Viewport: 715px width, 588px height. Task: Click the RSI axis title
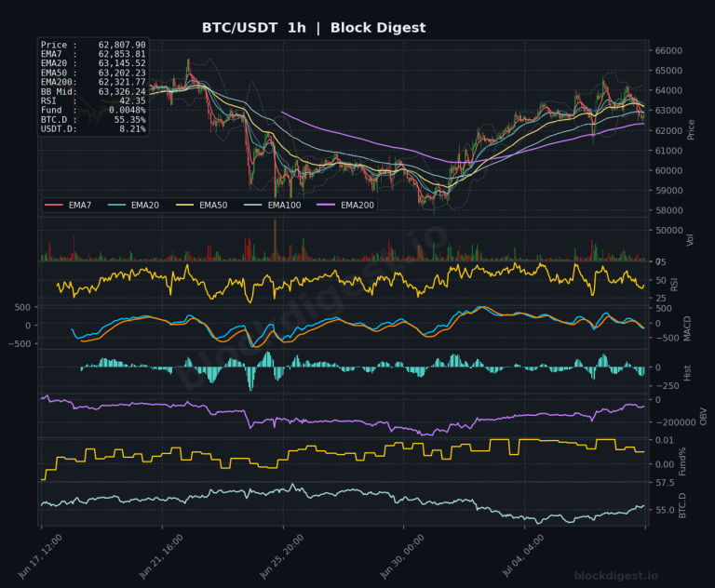674,285
